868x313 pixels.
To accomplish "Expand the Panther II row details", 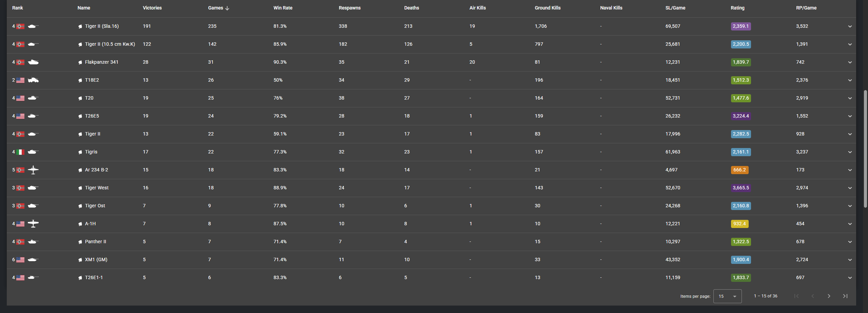I will pos(850,242).
